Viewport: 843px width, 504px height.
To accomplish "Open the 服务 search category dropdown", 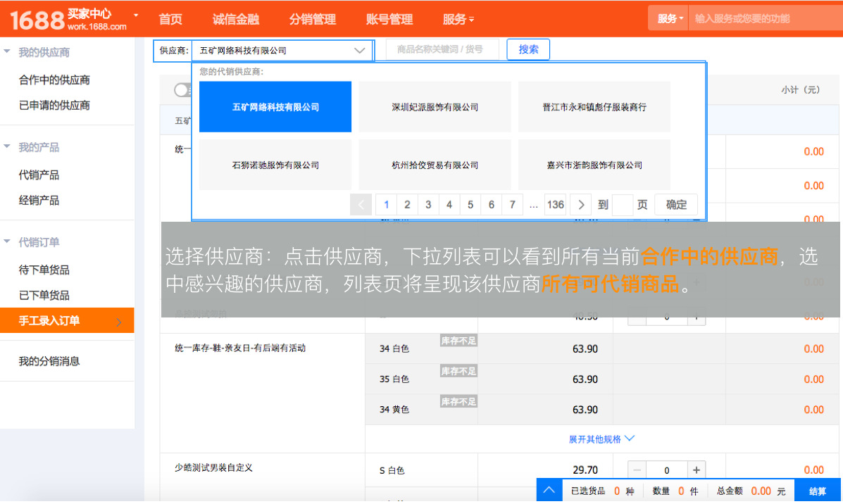I will pyautogui.click(x=669, y=19).
